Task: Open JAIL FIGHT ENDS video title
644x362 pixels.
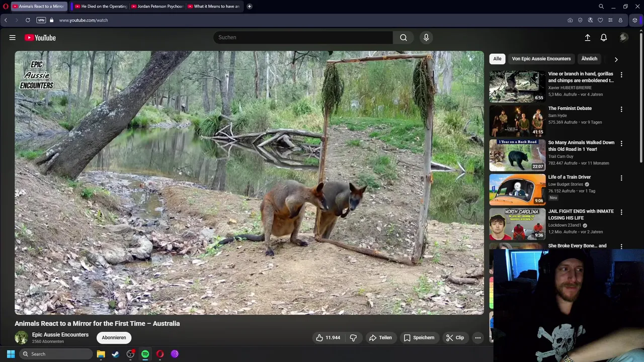Action: [x=581, y=215]
